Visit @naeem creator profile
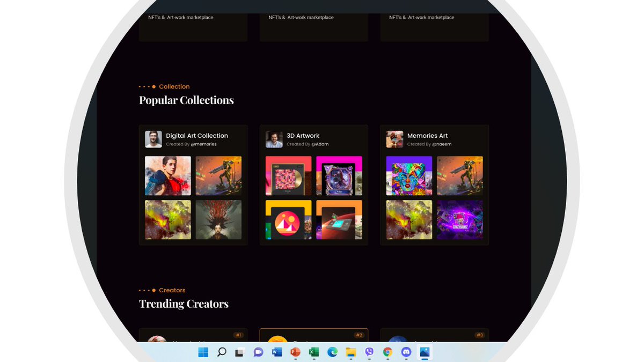The height and width of the screenshot is (362, 644). 442,144
